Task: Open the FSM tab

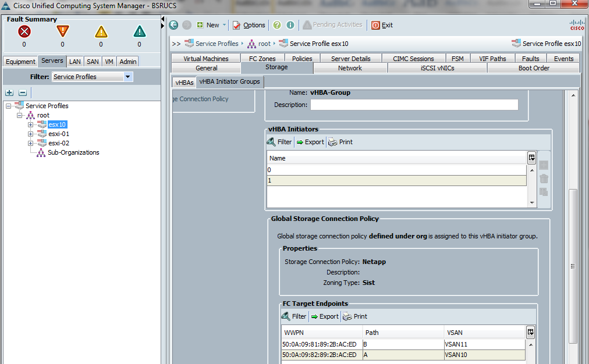Action: pos(457,59)
